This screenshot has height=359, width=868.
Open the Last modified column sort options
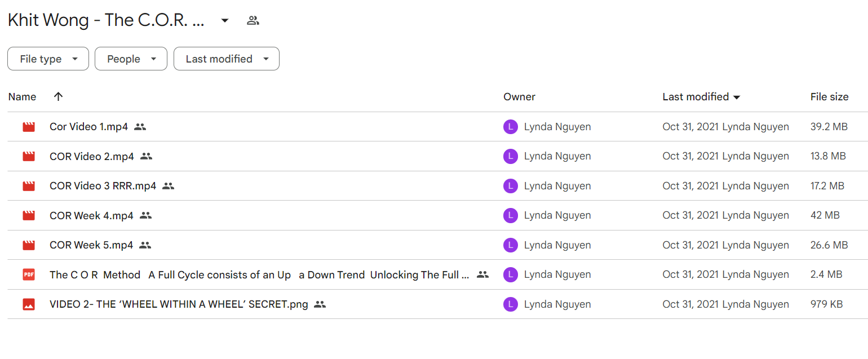pos(701,97)
